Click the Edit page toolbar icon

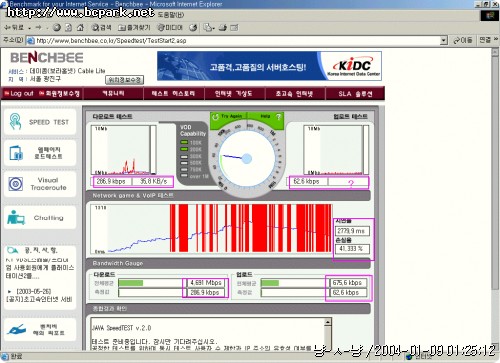(x=234, y=28)
